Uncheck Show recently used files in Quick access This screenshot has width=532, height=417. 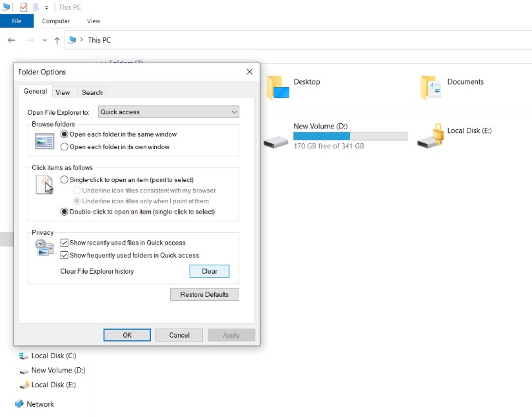[x=64, y=242]
